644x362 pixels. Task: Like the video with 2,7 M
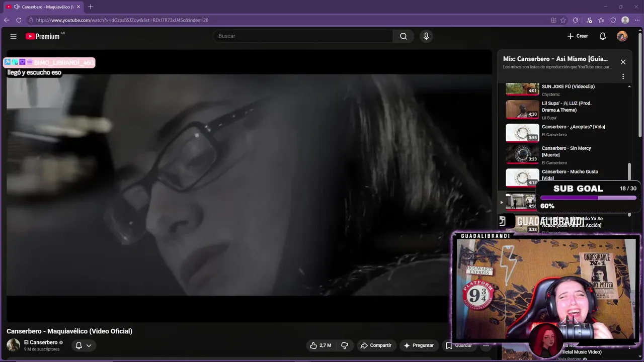320,345
